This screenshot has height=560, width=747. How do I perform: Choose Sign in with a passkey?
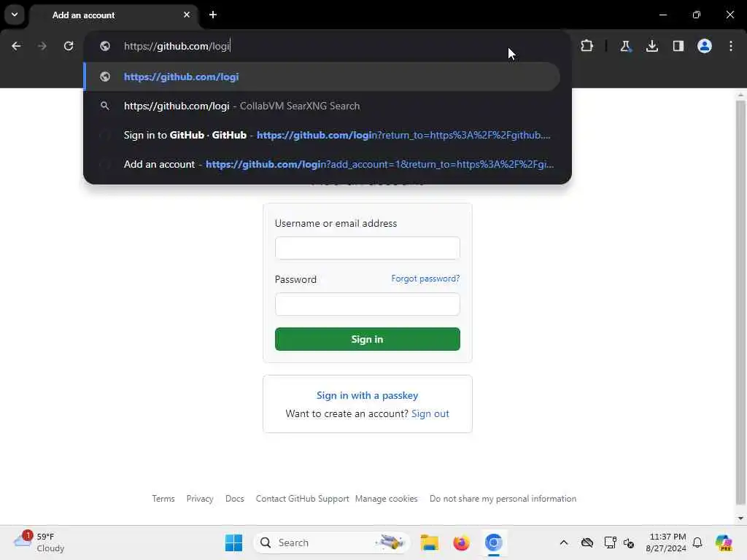368,395
